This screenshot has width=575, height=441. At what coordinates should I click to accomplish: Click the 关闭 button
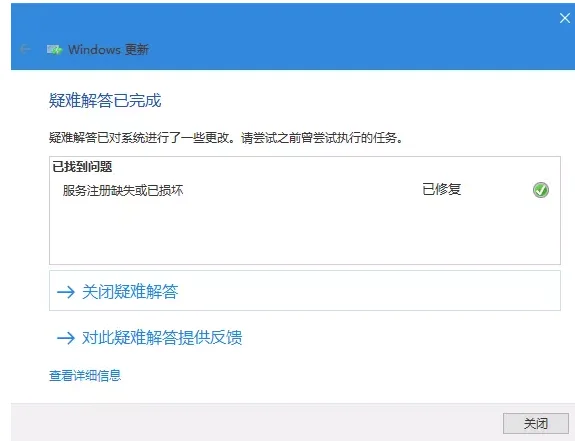click(536, 423)
